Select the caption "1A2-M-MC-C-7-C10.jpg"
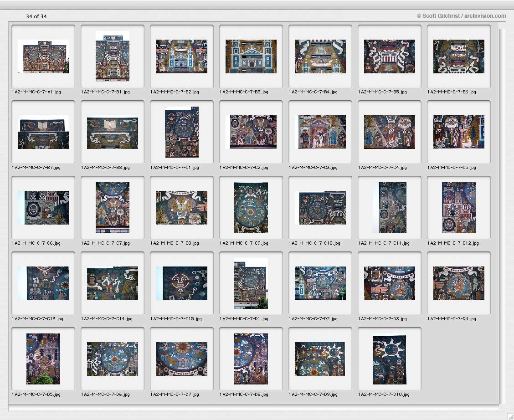This screenshot has height=420, width=514. pyautogui.click(x=315, y=243)
